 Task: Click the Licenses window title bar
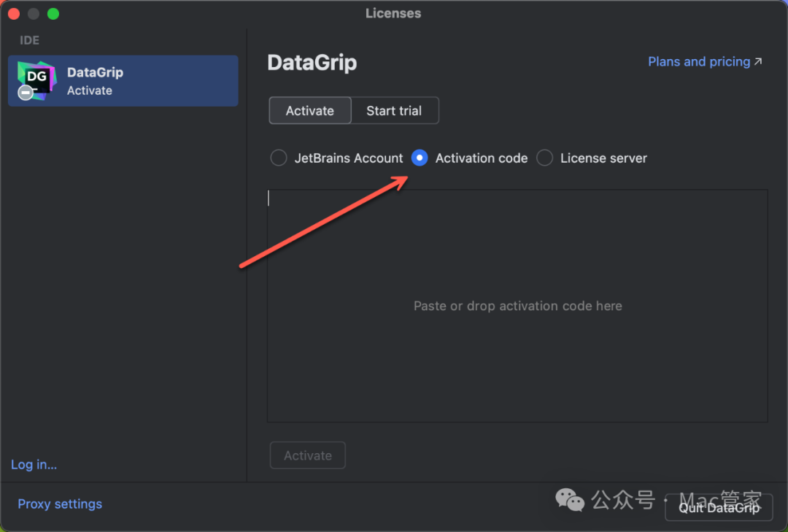393,13
